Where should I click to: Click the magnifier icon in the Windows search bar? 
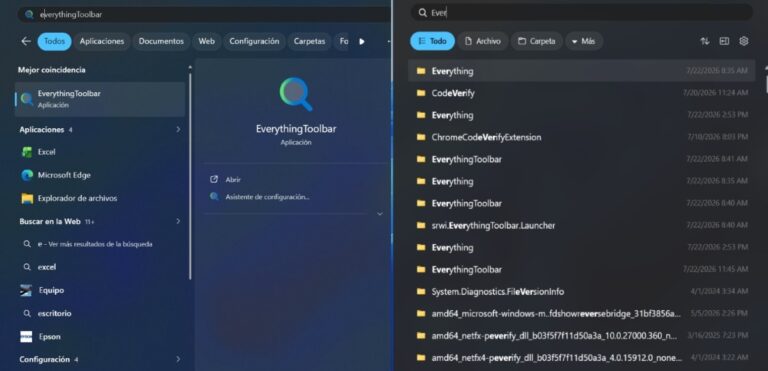click(29, 14)
